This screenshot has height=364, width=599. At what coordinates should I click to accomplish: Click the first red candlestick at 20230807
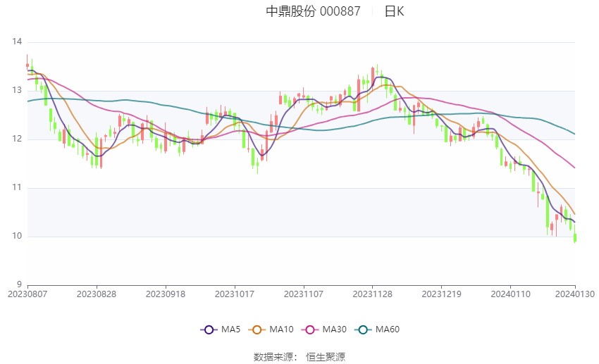[x=27, y=65]
